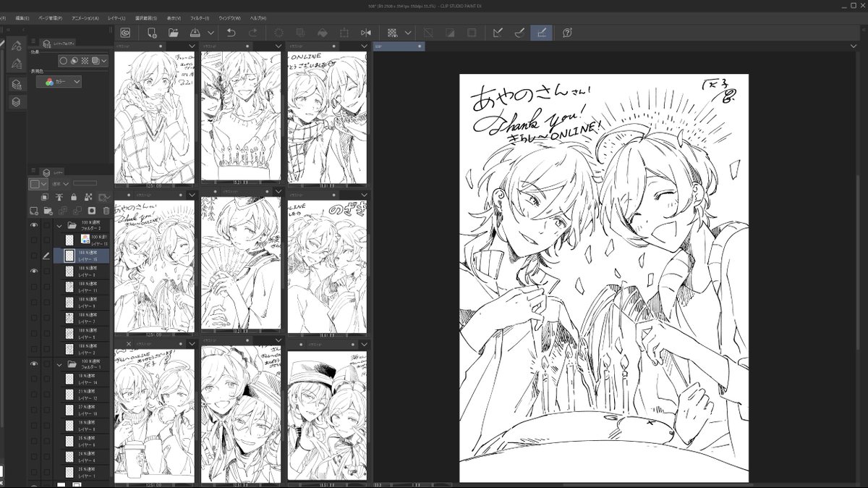This screenshot has width=868, height=488.
Task: Apply the Border effect circle icon
Action: 64,62
